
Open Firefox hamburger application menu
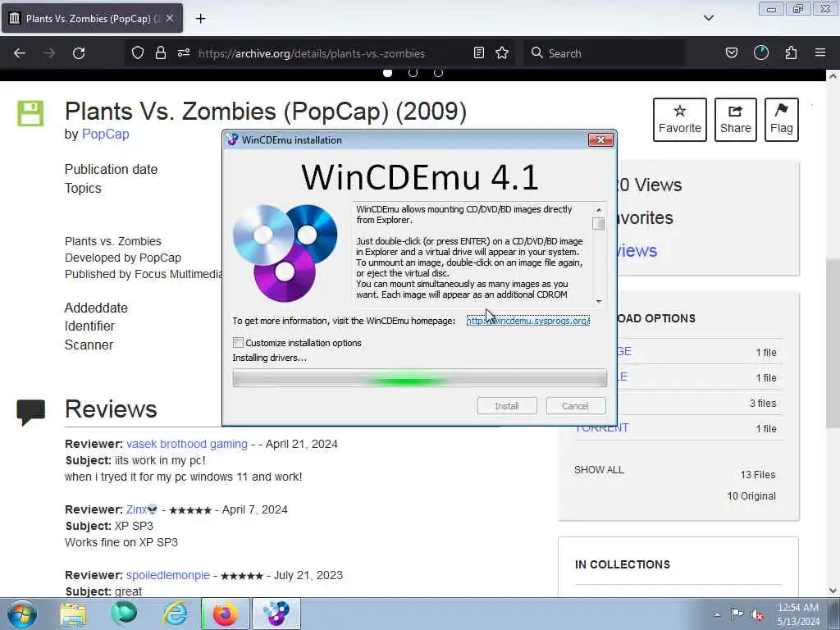[820, 53]
